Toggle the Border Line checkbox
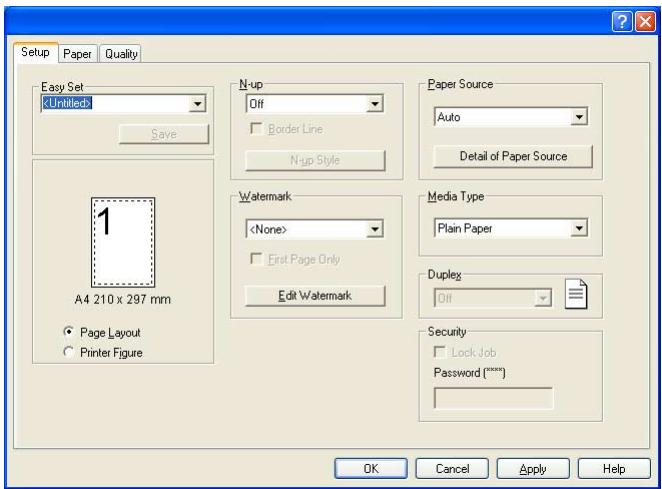This screenshot has width=662, height=489. pos(256,128)
